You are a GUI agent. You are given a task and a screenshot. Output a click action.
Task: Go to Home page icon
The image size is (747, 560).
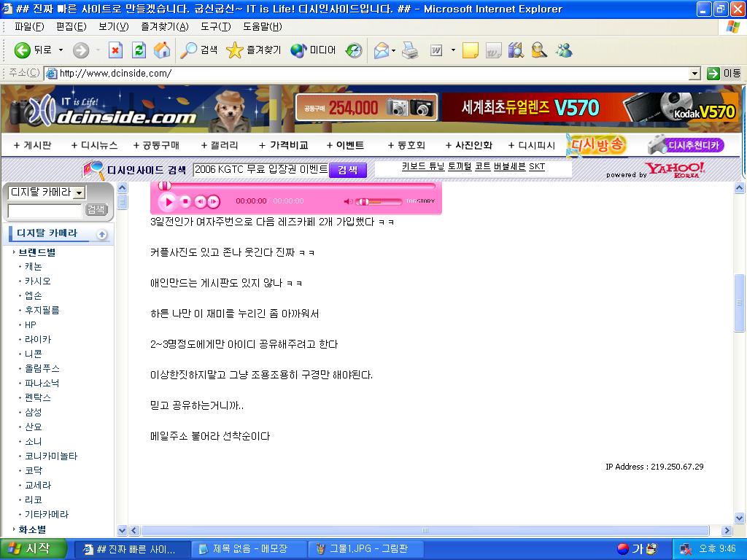pos(162,50)
